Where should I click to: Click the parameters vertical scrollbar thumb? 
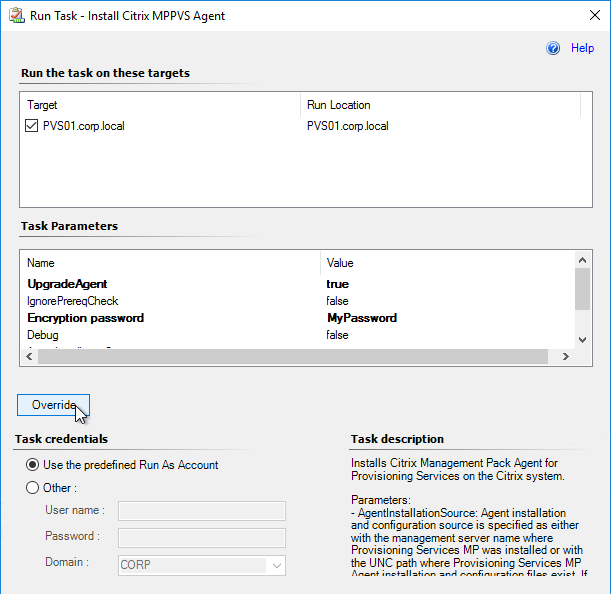pyautogui.click(x=582, y=289)
